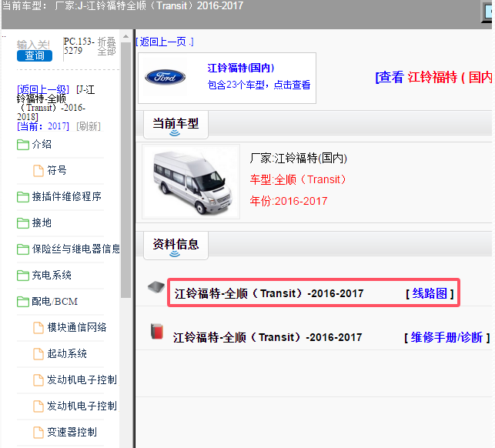Open the 接地 folder icon
Image resolution: width=495 pixels, height=448 pixels.
[x=23, y=223]
